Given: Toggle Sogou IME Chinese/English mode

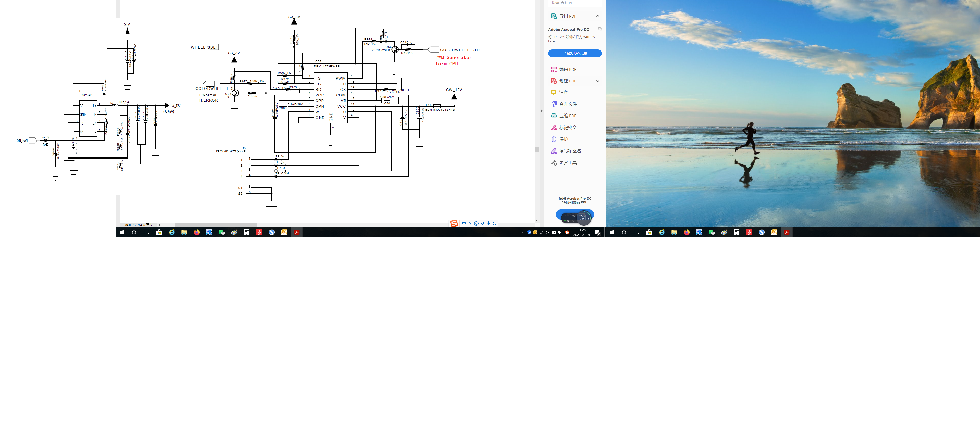Looking at the screenshot, I should (464, 224).
